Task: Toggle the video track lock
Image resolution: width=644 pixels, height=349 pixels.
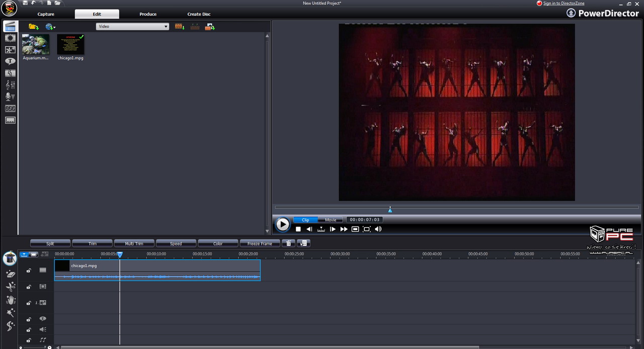Action: pos(29,270)
